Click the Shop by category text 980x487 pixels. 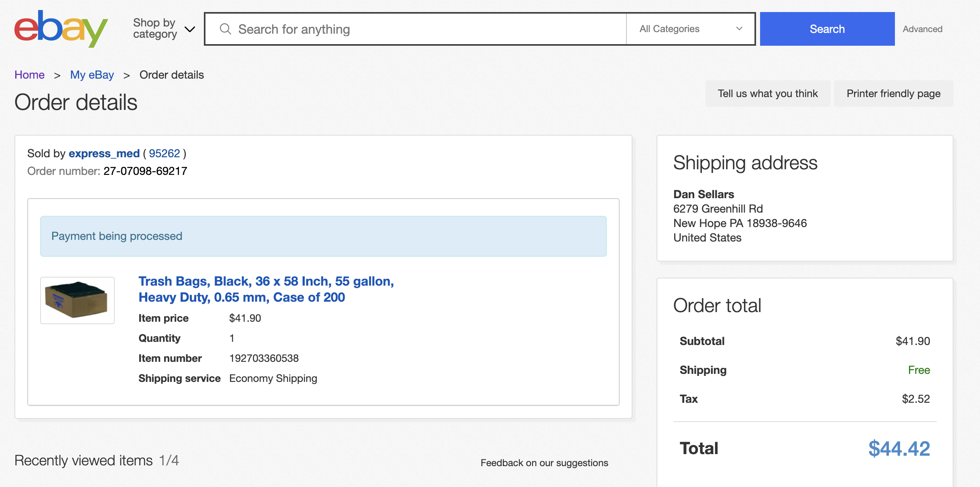[x=155, y=28]
